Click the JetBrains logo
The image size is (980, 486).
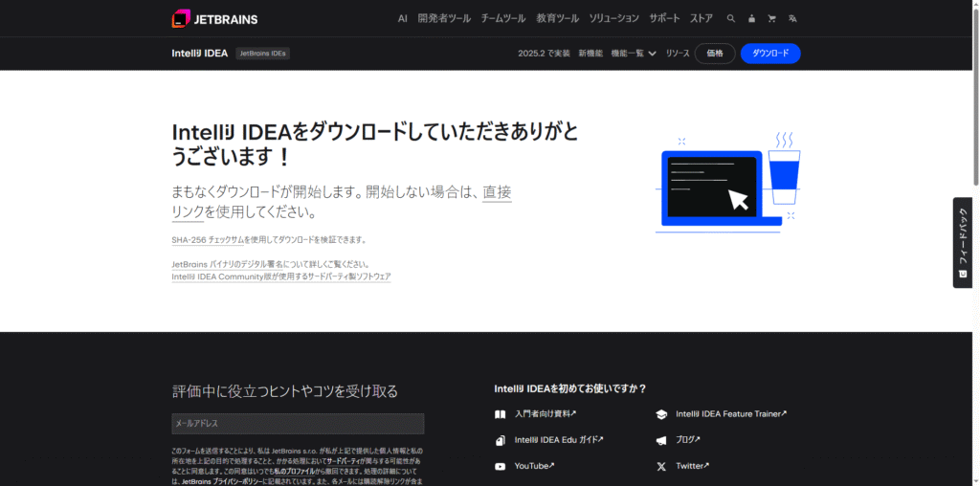[x=214, y=19]
